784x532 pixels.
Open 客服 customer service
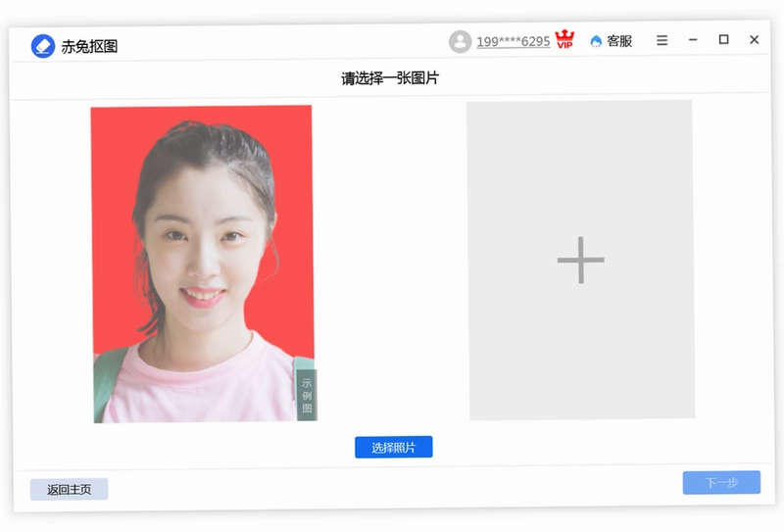(x=611, y=40)
